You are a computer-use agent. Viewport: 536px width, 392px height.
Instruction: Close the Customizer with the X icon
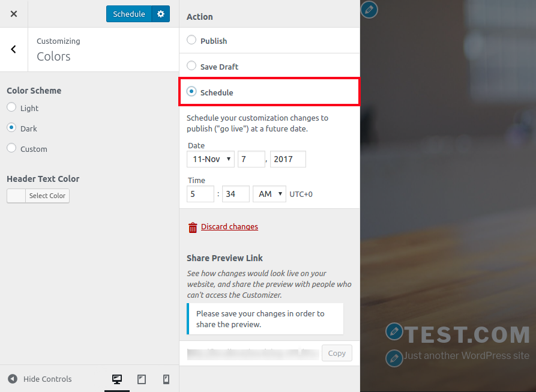pos(14,14)
